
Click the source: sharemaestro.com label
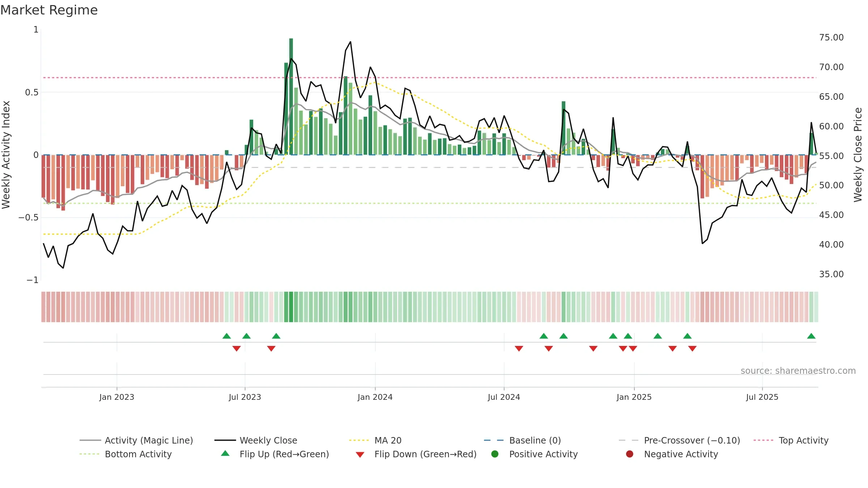(798, 371)
